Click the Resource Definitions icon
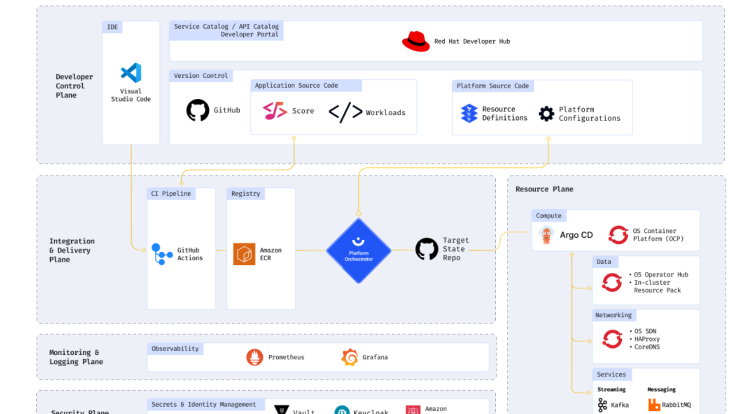Screen dimensions: 740x414 click(x=469, y=113)
